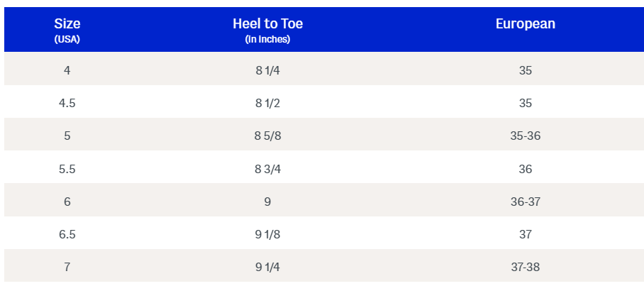644x286 pixels.
Task: Select the European 36-37 size cell
Action: [x=525, y=202]
